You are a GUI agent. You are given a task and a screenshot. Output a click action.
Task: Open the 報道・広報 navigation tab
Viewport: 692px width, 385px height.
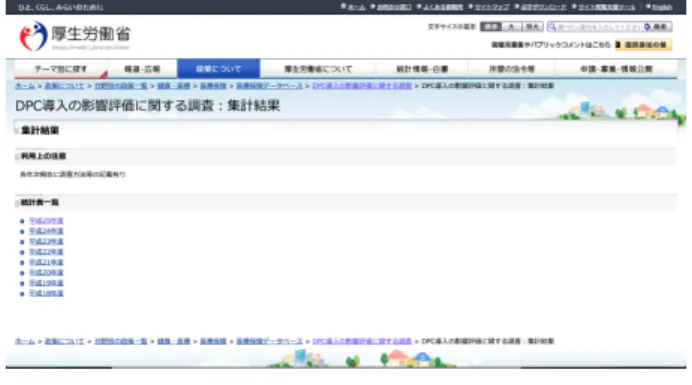(142, 69)
